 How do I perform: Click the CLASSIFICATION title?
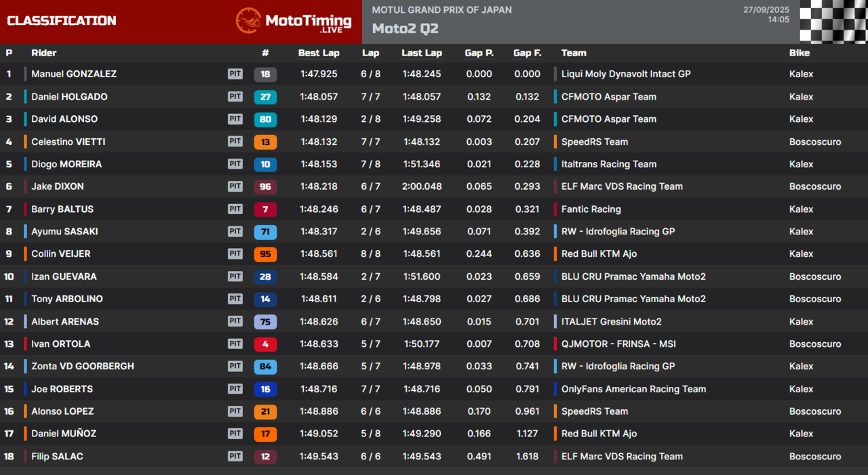(62, 20)
